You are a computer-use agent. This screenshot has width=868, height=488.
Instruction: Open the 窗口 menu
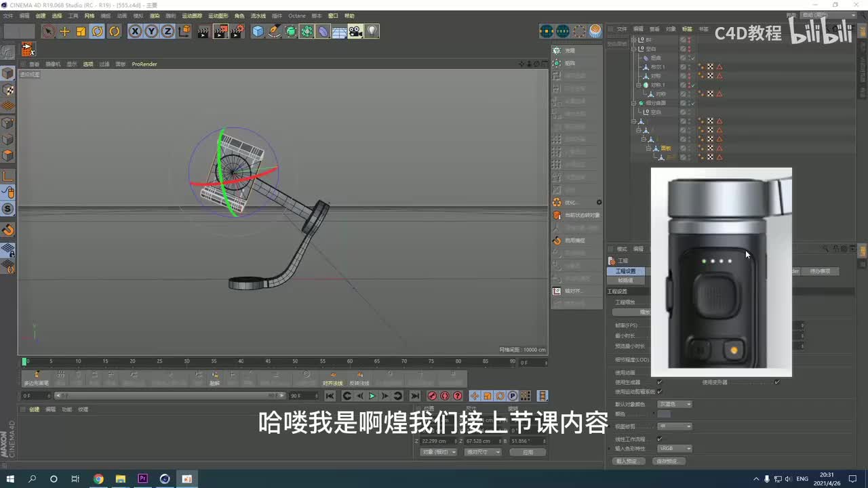[x=333, y=16]
